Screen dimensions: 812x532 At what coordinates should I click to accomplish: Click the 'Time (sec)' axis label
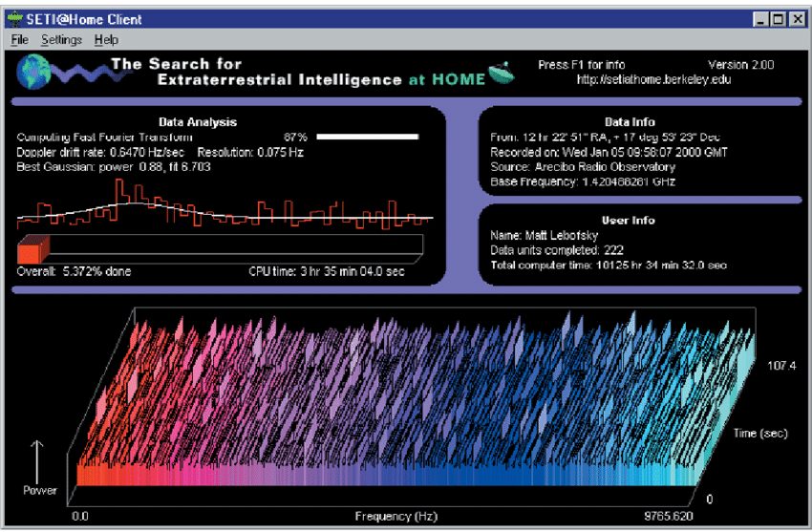pos(760,434)
